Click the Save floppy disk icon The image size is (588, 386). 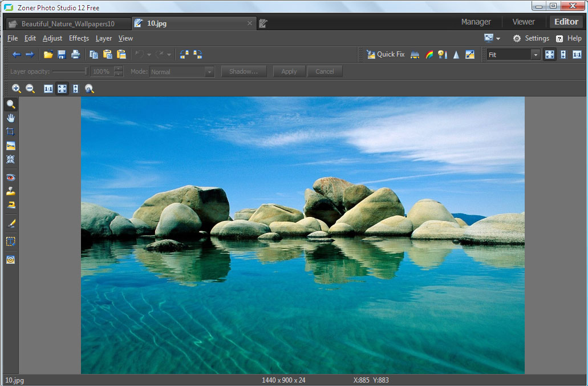click(x=62, y=54)
